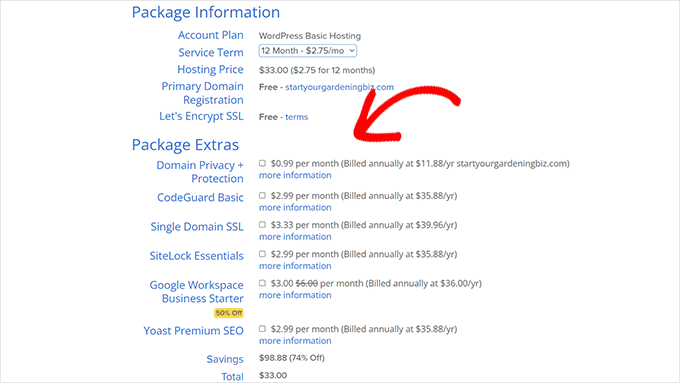Open more information under CodeGuard Basic
This screenshot has width=680, height=383.
(x=295, y=207)
